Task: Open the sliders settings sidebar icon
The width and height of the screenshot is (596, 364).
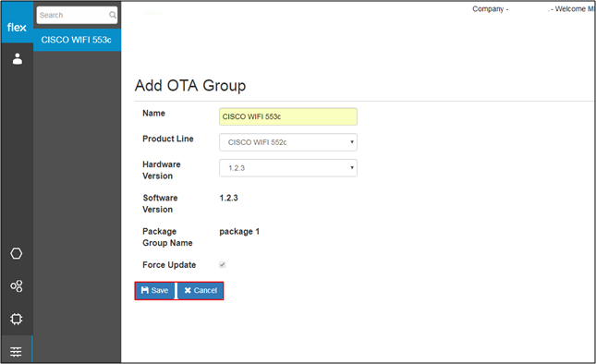Action: [16, 351]
